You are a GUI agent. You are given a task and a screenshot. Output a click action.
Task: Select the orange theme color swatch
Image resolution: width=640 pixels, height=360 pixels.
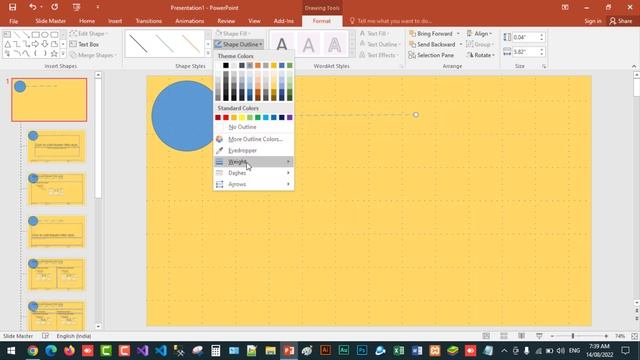[258, 65]
